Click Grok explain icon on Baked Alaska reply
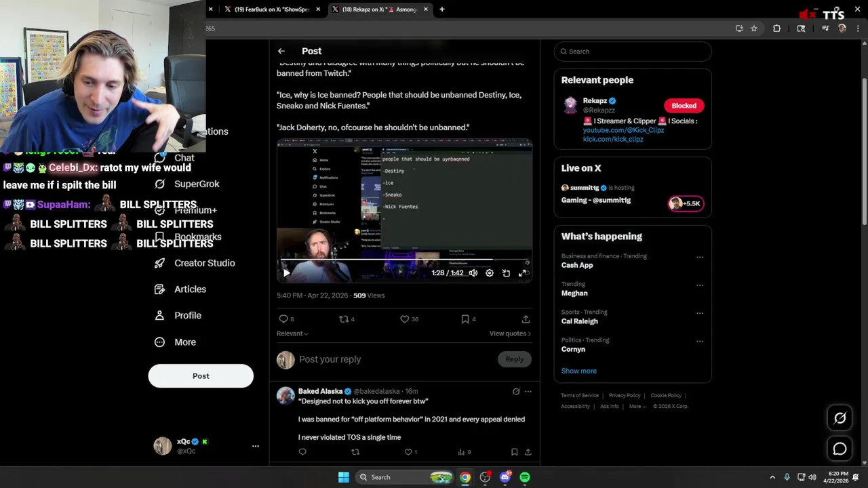Viewport: 868px width, 488px height. click(516, 391)
